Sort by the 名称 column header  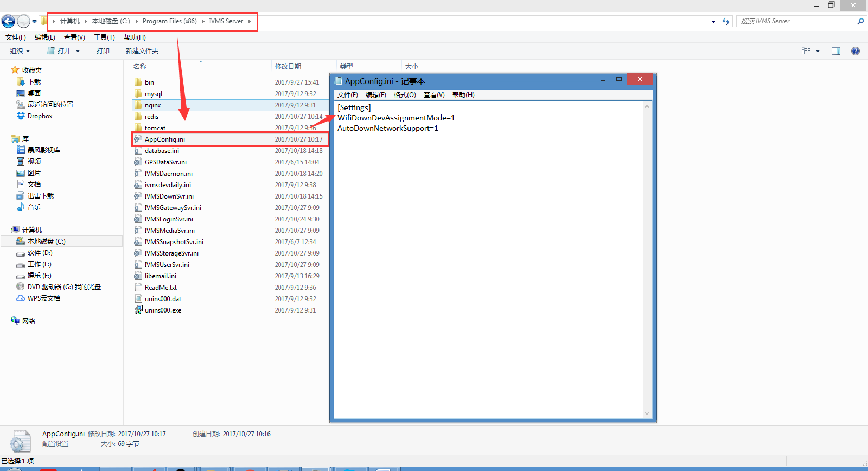pos(140,67)
